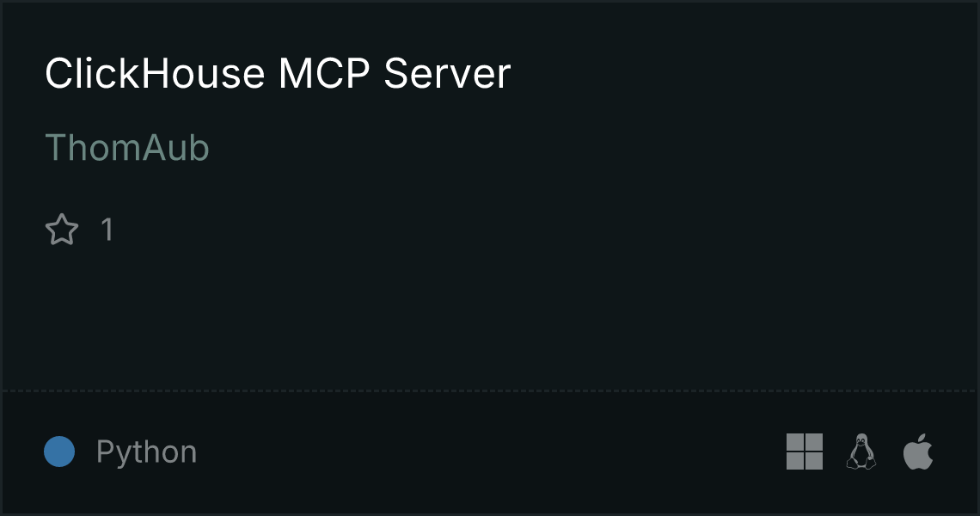Screen dimensions: 980x516
Task: Filter by Windows using the four-pane logo
Action: 805,451
